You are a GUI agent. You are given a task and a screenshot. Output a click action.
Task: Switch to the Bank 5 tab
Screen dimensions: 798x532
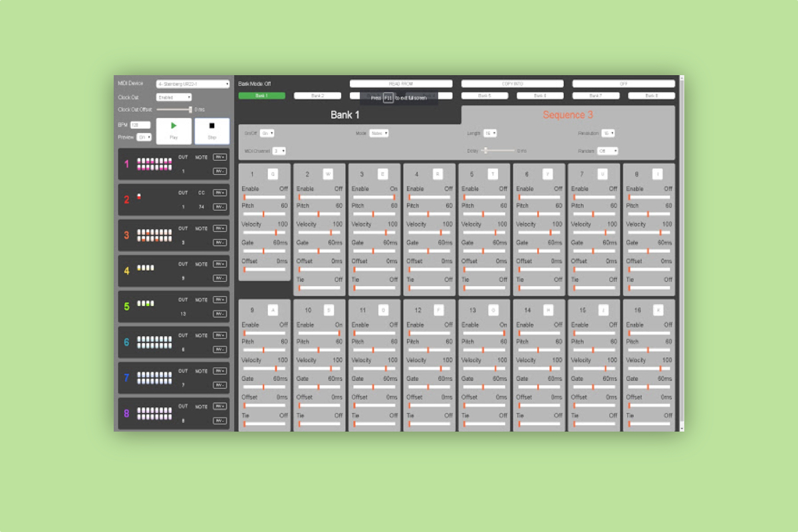click(485, 96)
